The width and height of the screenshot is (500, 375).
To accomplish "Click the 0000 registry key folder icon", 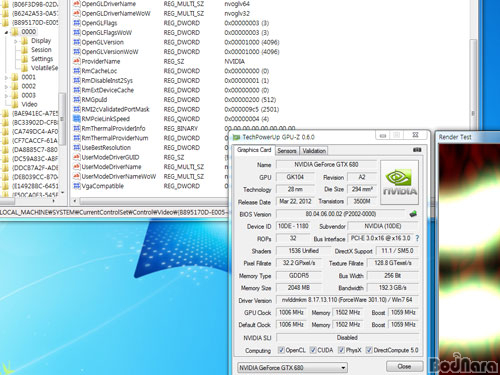I will tap(15, 32).
